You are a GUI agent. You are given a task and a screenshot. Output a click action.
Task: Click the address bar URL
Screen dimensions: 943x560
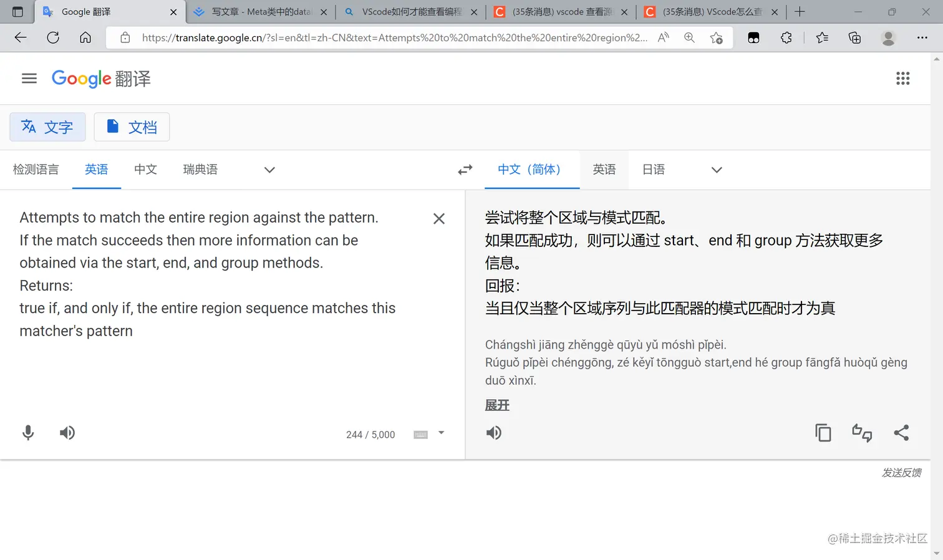pyautogui.click(x=394, y=37)
